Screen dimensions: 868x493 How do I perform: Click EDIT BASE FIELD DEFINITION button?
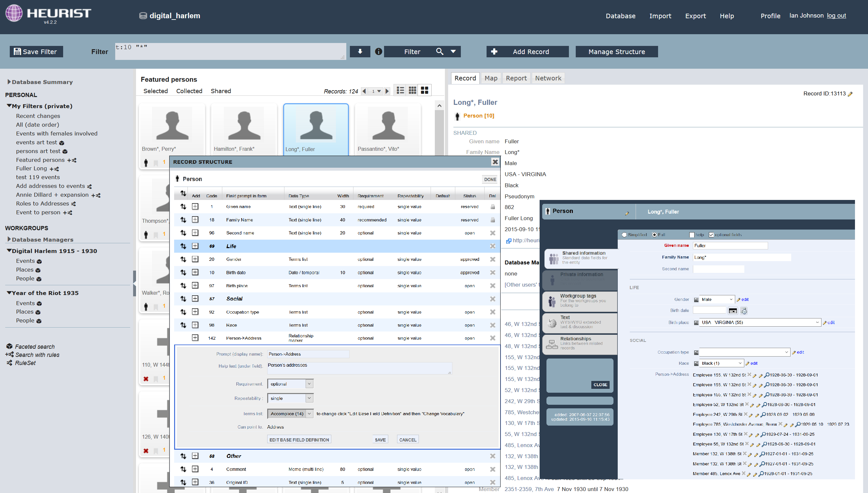pos(299,439)
